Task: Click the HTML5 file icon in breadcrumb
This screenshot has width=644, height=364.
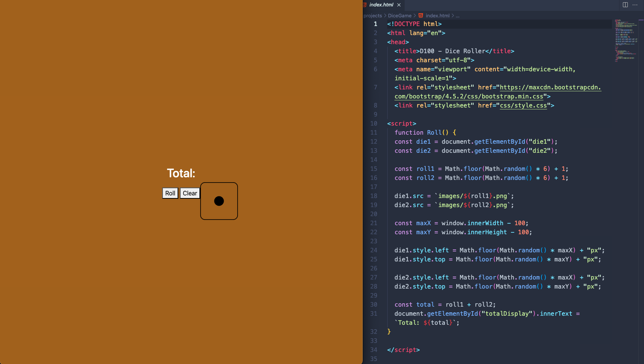Action: pyautogui.click(x=421, y=15)
